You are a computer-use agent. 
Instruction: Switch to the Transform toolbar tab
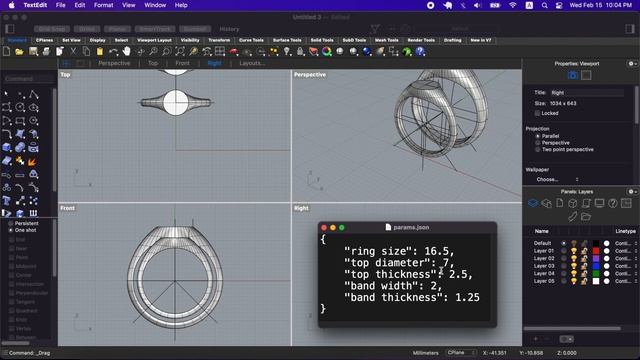pos(219,40)
